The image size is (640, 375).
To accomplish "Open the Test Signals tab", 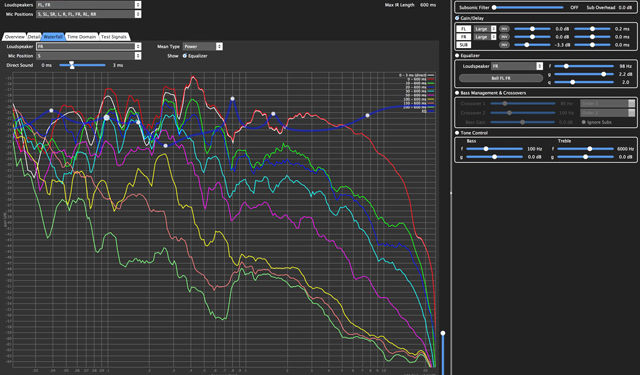I will 114,37.
